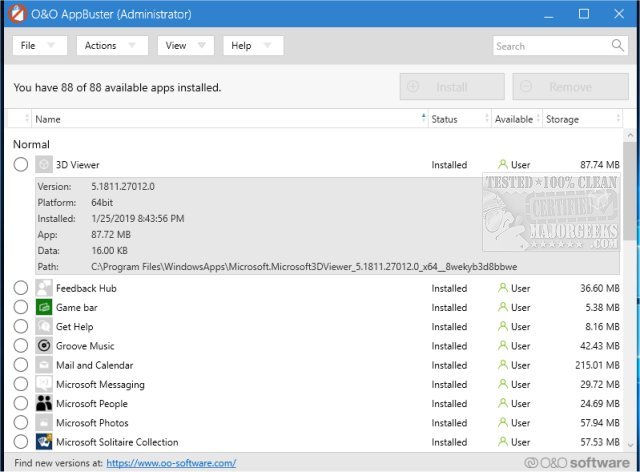The width and height of the screenshot is (640, 472).
Task: Click the search magnifier icon
Action: 617,46
